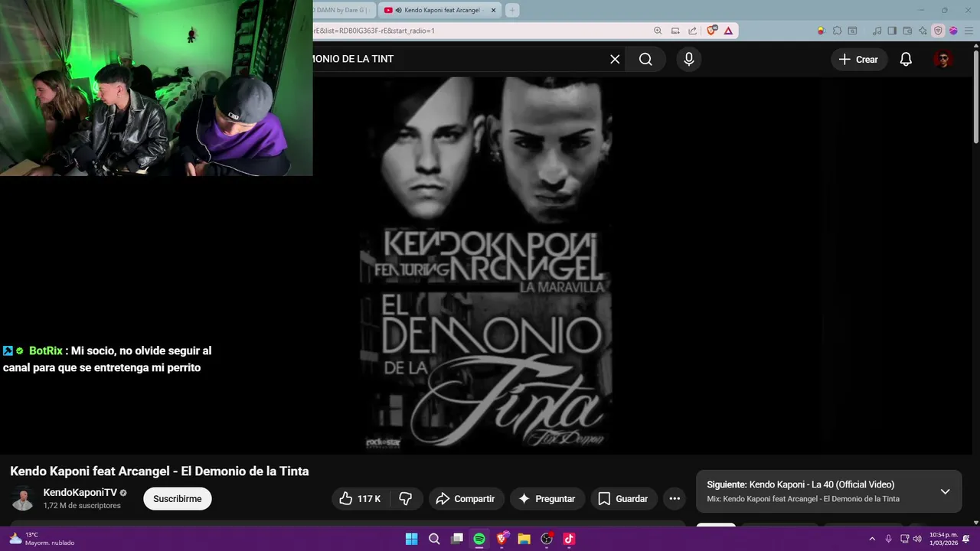Open the extensions puzzle icon

tap(837, 31)
